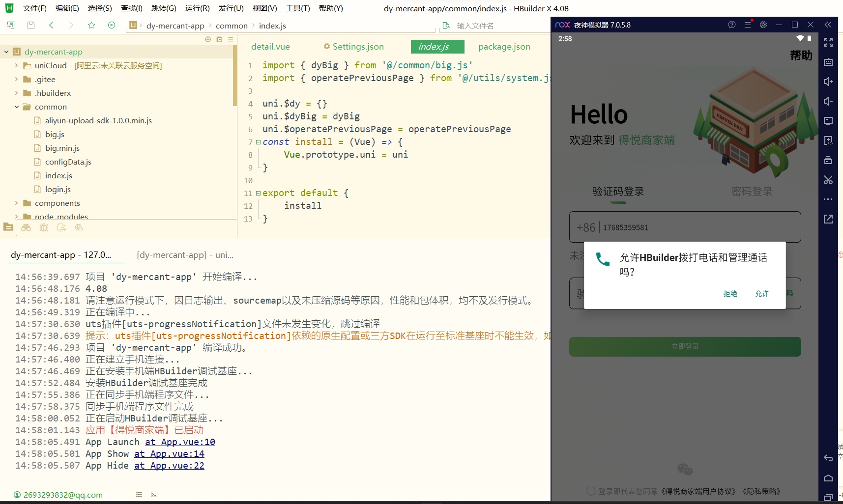This screenshot has width=843, height=504.
Task: Open App.vue:22 link in console
Action: (x=169, y=466)
